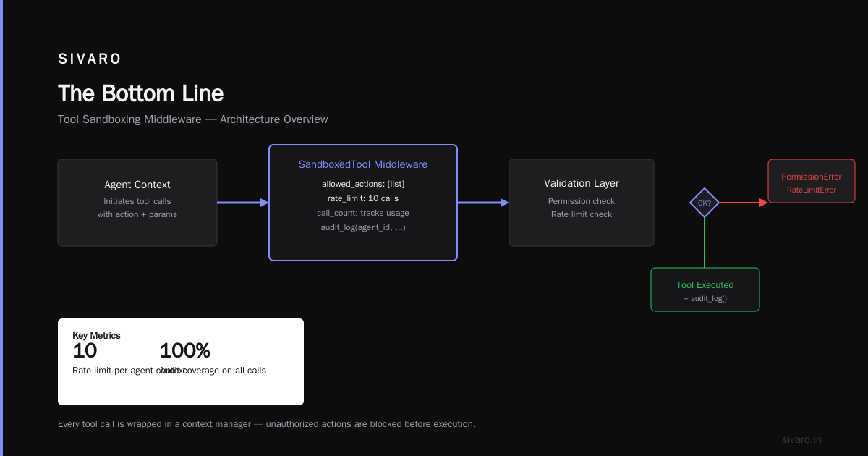Click the SandboxedTool Middleware title

(363, 164)
